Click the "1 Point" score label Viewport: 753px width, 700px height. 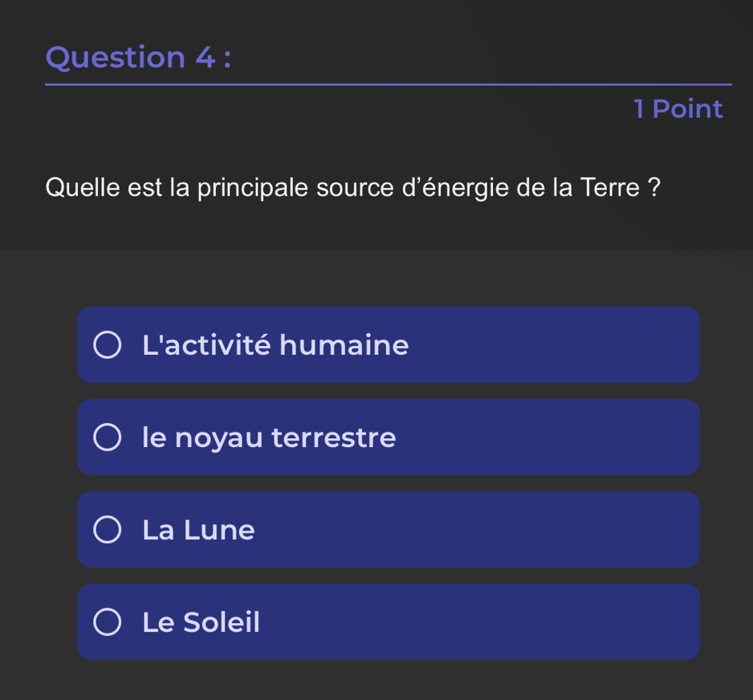coord(678,108)
